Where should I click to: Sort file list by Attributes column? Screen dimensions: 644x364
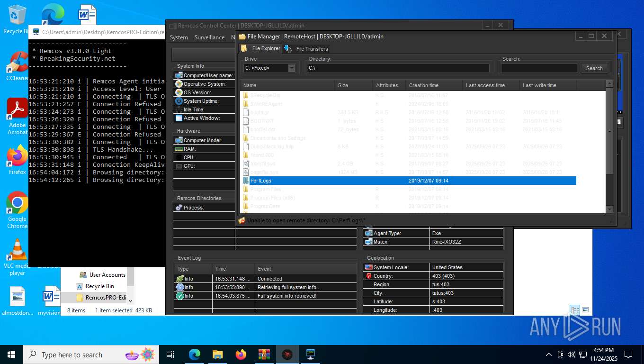[389, 85]
